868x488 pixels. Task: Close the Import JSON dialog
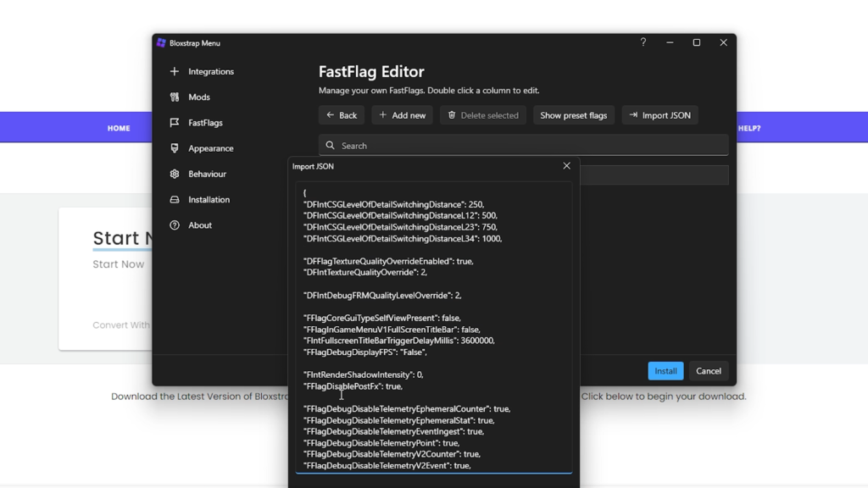tap(566, 166)
